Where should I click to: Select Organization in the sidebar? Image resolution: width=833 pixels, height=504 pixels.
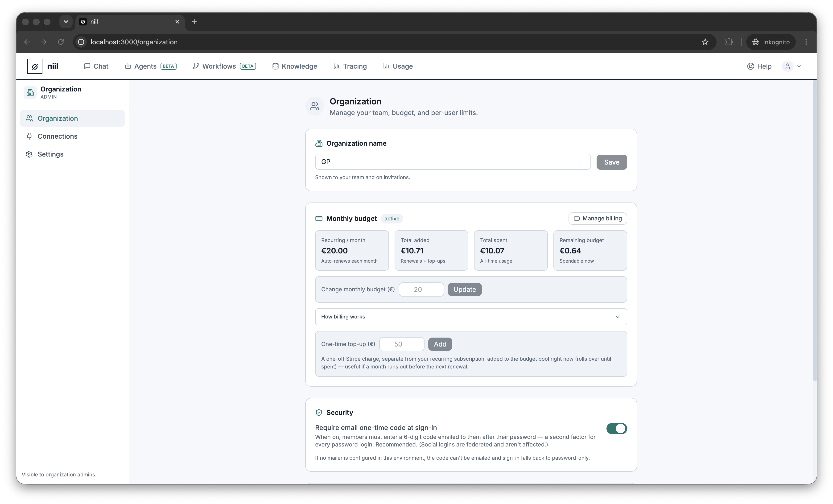pyautogui.click(x=72, y=118)
